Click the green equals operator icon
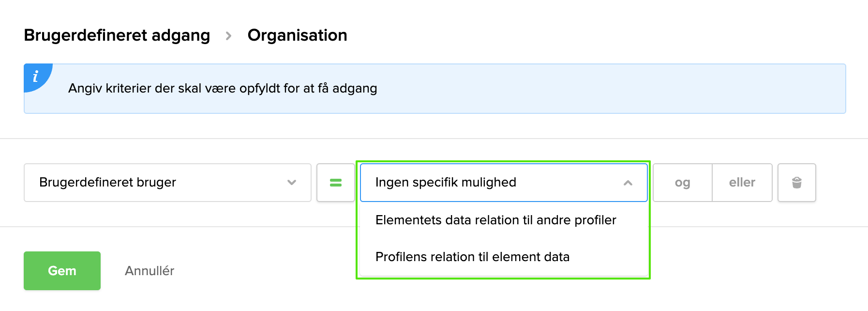The image size is (868, 311). (336, 183)
